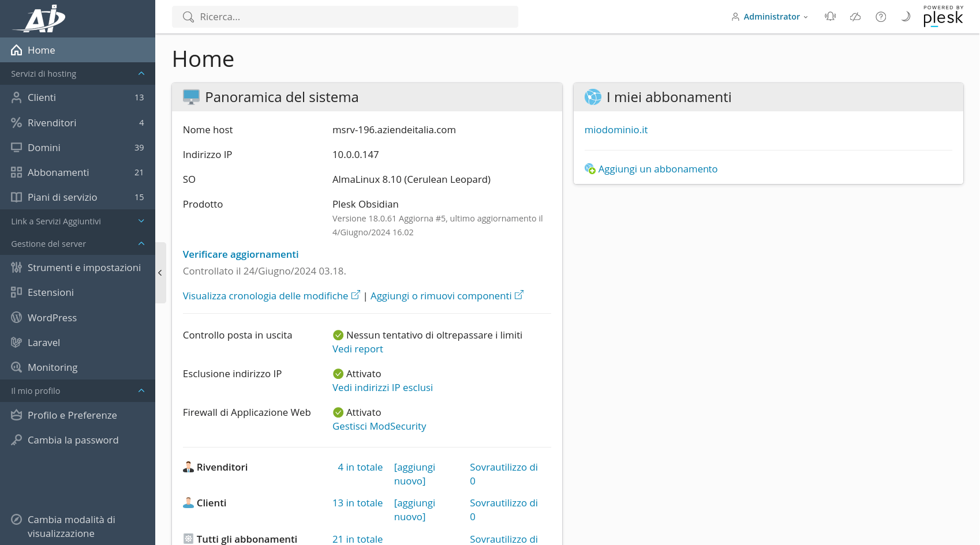The image size is (980, 545).
Task: Open 21 in totale abbonamenti link
Action: tap(357, 539)
